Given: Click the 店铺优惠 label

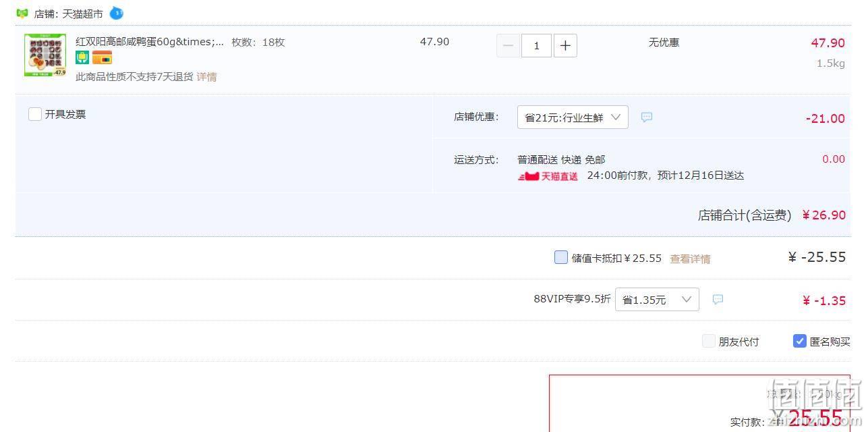Looking at the screenshot, I should coord(476,117).
